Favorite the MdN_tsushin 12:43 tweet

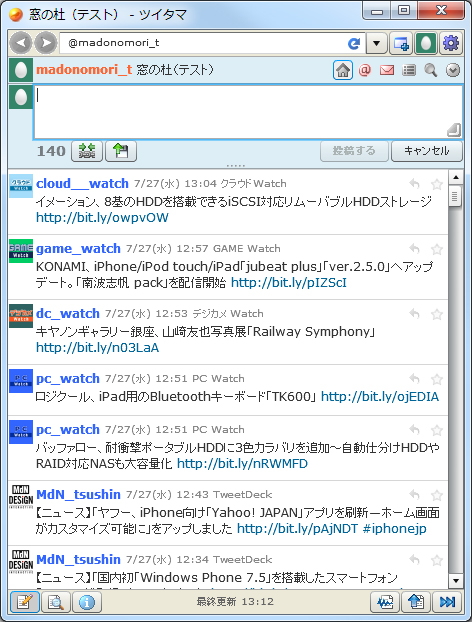437,495
